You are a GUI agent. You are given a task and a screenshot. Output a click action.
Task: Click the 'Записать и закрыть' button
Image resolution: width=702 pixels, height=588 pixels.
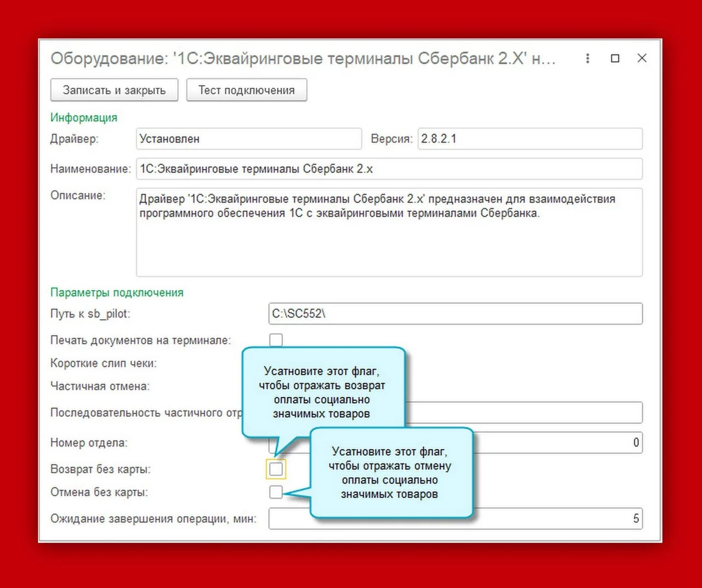114,90
